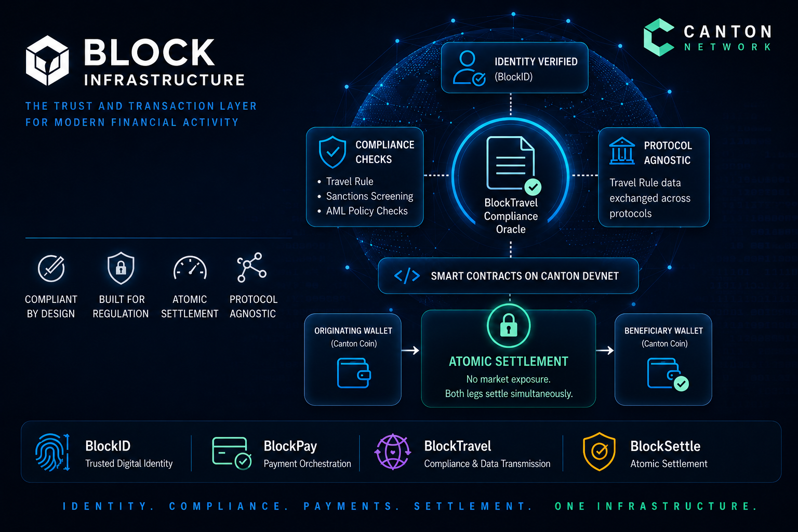The height and width of the screenshot is (532, 798).
Task: Click the "Sanctions Screening" bullet item
Action: [370, 196]
